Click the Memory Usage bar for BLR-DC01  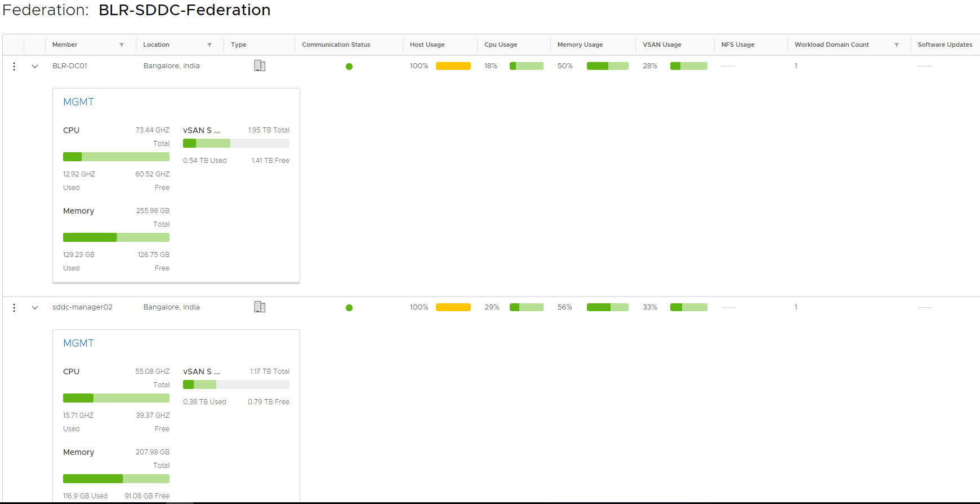point(608,66)
